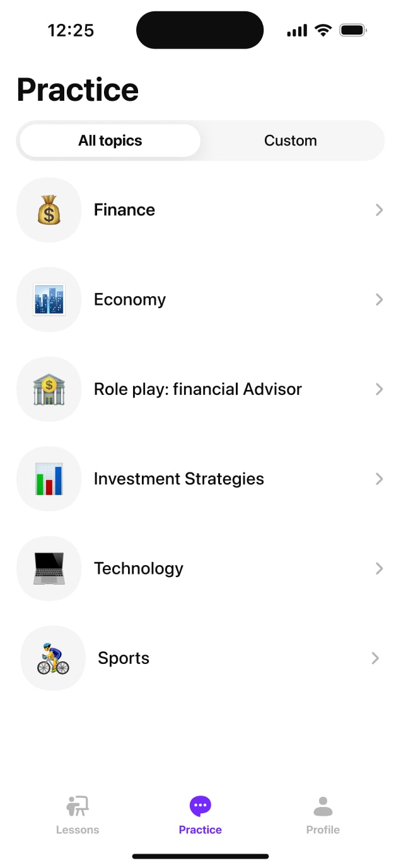Select the Practice tab in bottom bar

coord(200,814)
